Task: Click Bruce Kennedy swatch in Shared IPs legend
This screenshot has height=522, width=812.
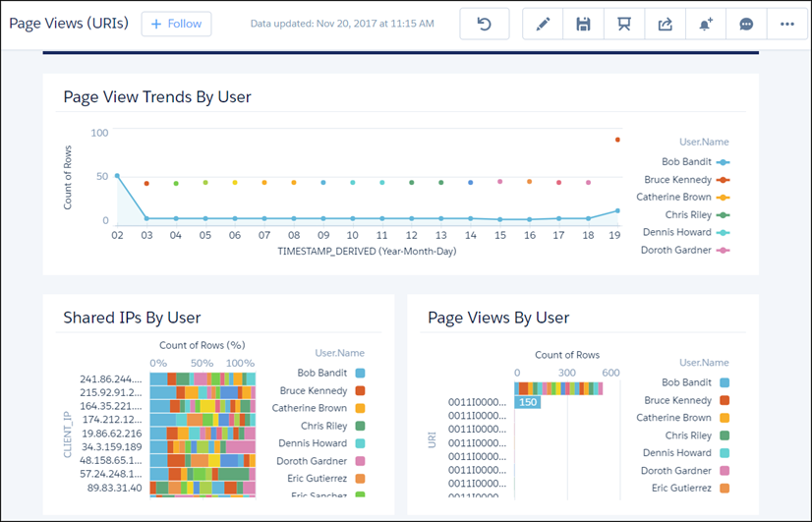Action: tap(361, 390)
